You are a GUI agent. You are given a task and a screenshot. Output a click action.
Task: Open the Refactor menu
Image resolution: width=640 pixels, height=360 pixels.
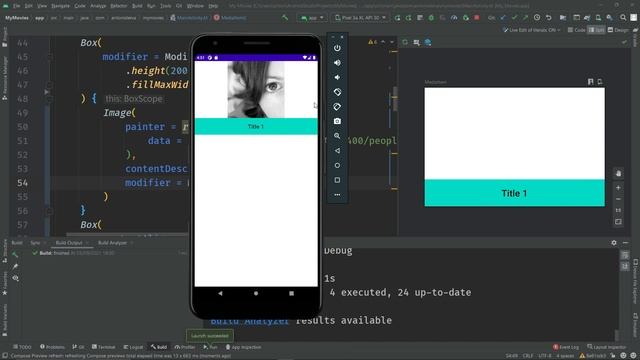[119, 6]
